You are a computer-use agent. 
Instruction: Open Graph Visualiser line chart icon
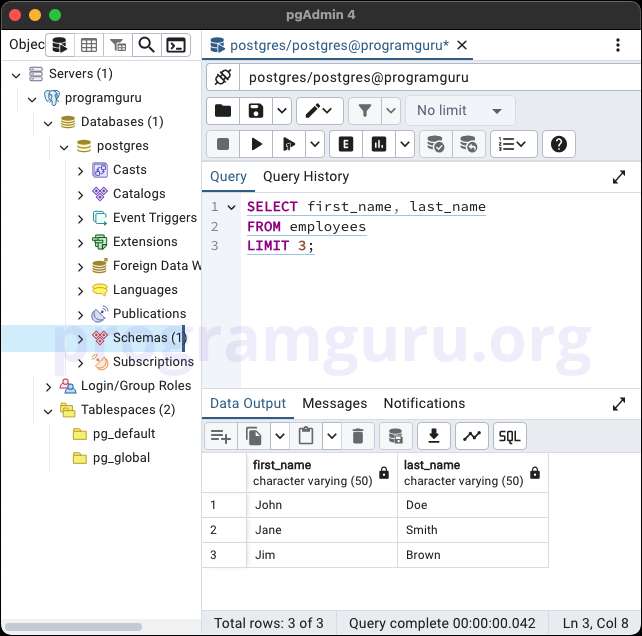(472, 436)
